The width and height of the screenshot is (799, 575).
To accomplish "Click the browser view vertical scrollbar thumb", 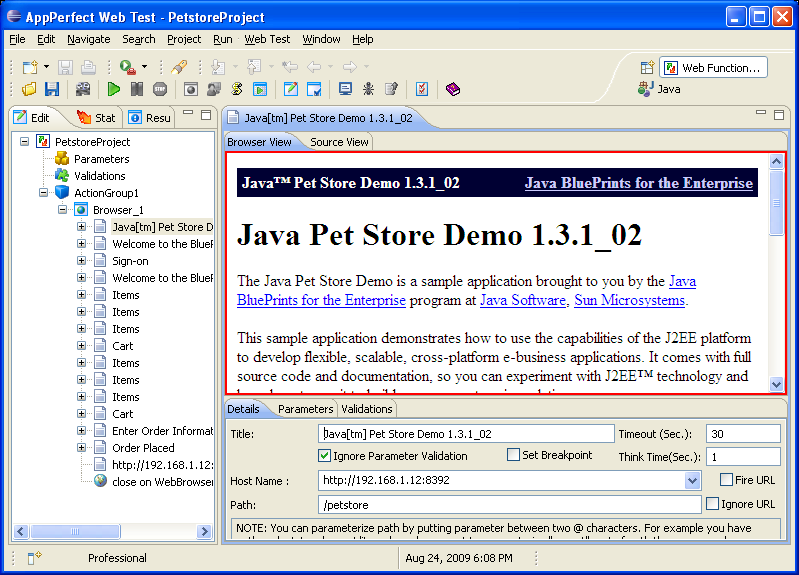I will [x=776, y=203].
